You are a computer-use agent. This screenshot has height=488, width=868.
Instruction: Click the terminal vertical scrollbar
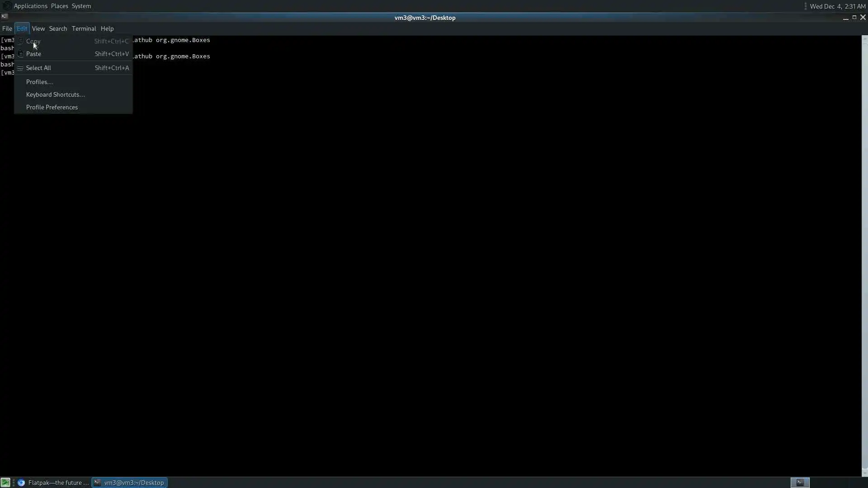pos(864,253)
